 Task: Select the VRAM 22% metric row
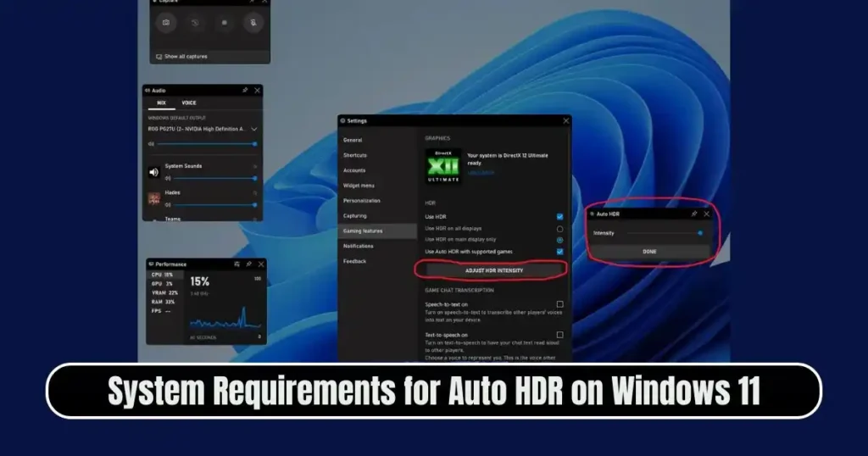164,292
